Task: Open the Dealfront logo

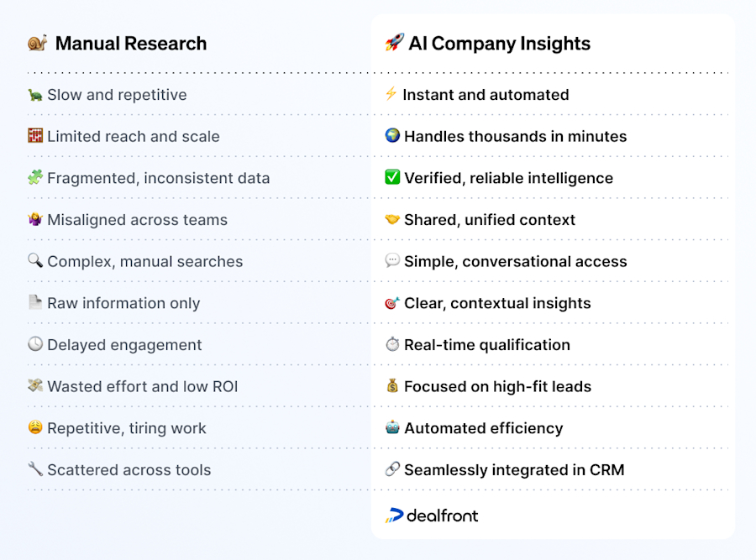Action: [x=432, y=516]
